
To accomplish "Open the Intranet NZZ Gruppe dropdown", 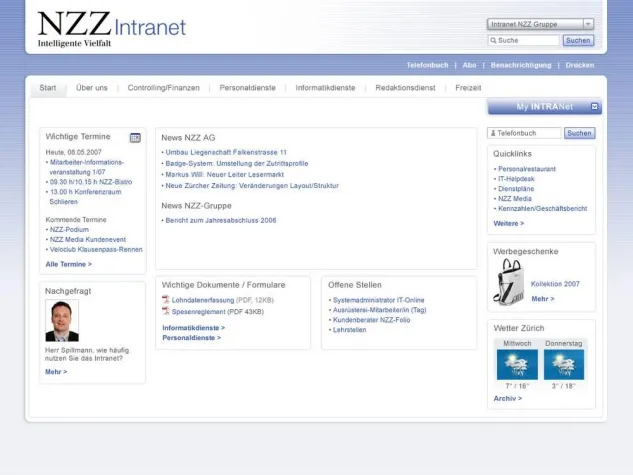I will pos(540,24).
